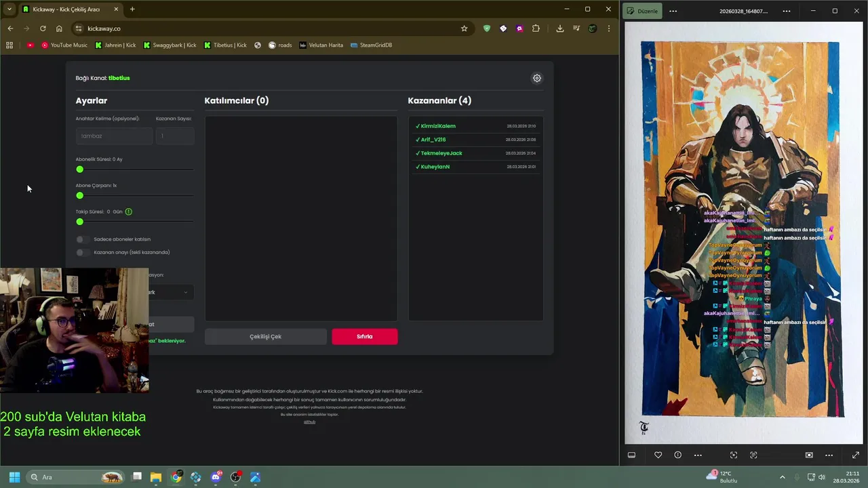This screenshot has width=868, height=488.
Task: Open the Swaggybark | Kick bookmark
Action: 170,45
